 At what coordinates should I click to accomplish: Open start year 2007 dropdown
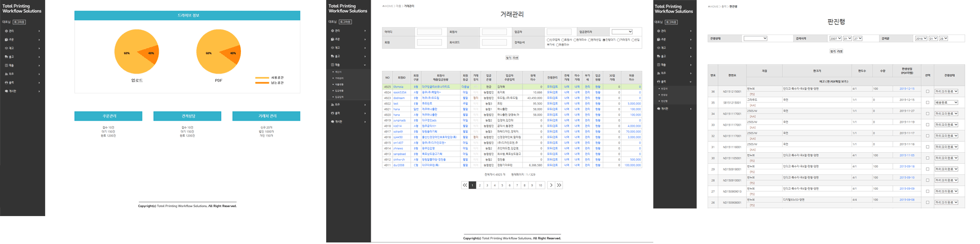[x=835, y=39]
